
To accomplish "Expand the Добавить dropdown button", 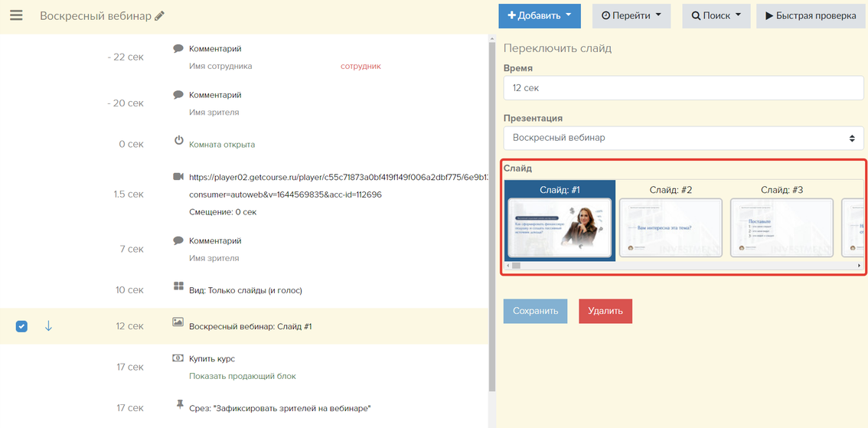I will click(x=539, y=16).
